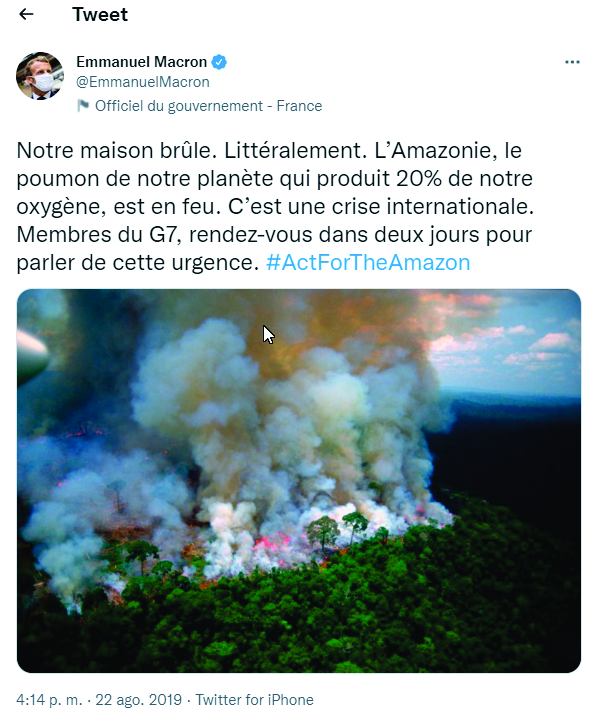Click '20%' in the tweet text
Screen dimensions: 592x720
419,179
